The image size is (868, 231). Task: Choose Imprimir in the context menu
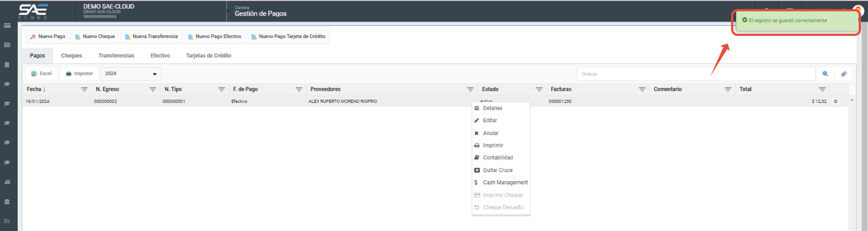[x=501, y=145]
